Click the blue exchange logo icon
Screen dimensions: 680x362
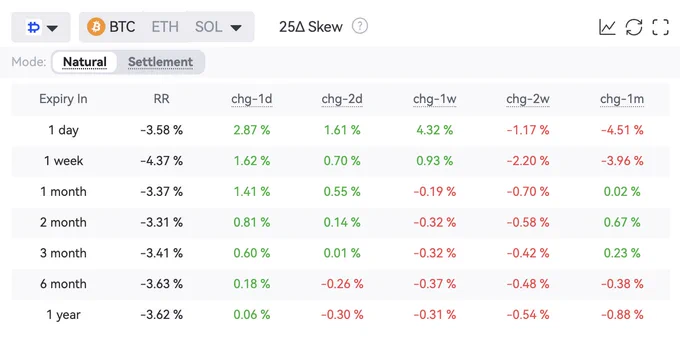click(34, 27)
